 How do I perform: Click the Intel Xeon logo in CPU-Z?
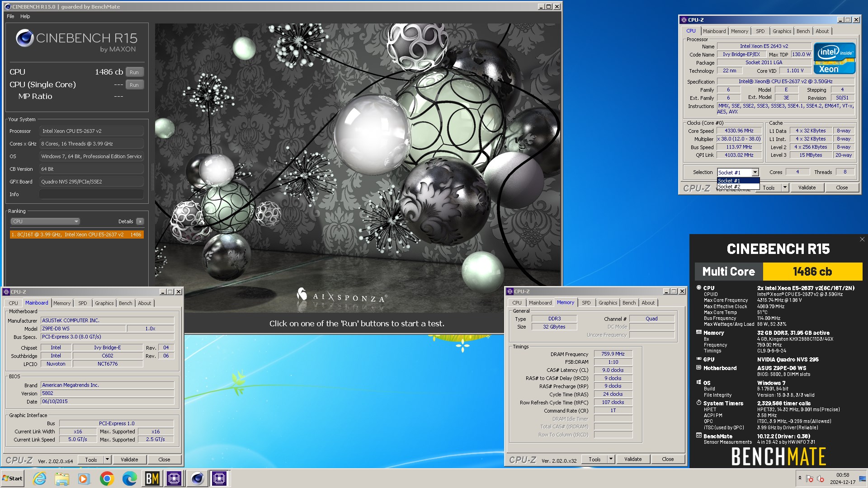pyautogui.click(x=834, y=58)
